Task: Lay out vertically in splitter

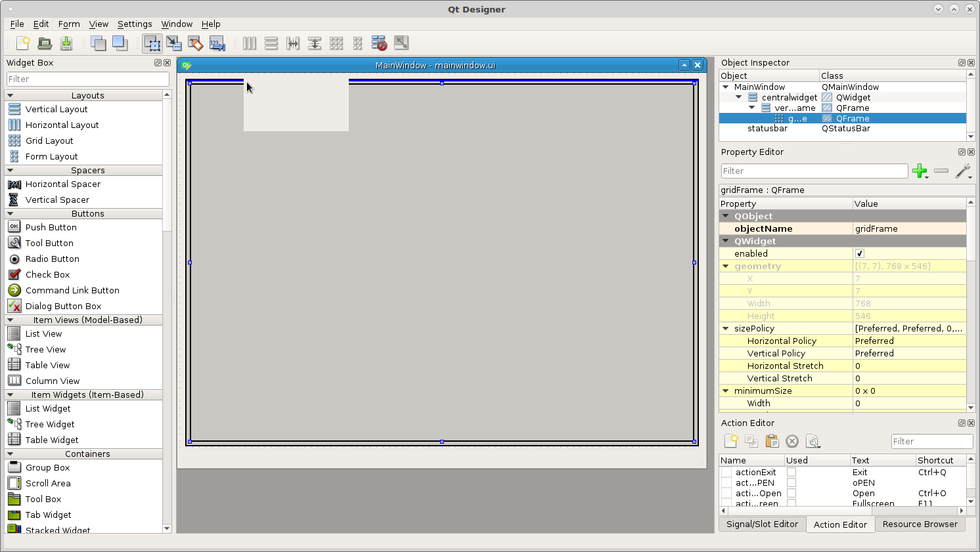Action: click(x=315, y=43)
